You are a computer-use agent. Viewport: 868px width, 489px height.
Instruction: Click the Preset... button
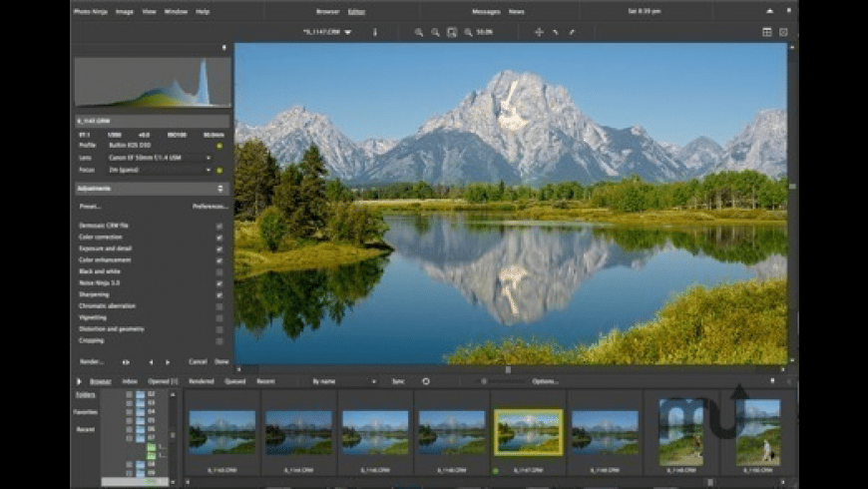tap(90, 207)
